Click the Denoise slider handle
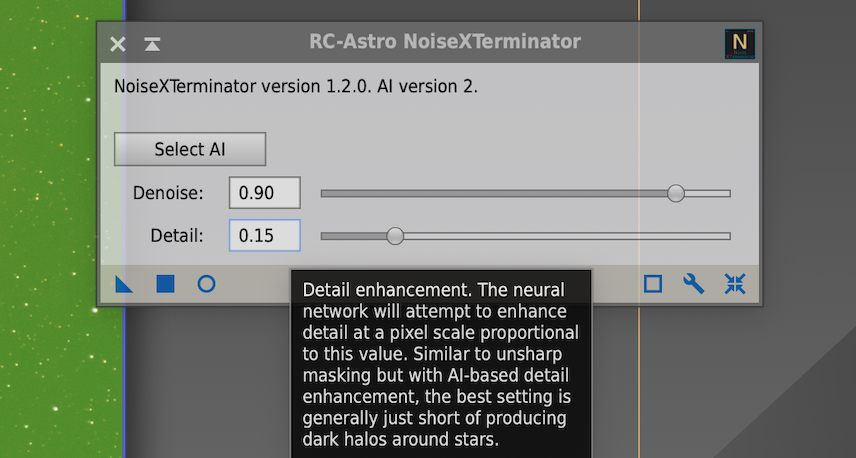This screenshot has height=458, width=856. pos(675,193)
